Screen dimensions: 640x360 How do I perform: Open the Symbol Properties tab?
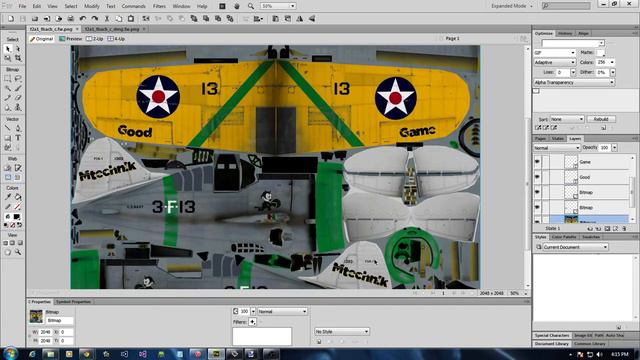pos(73,302)
